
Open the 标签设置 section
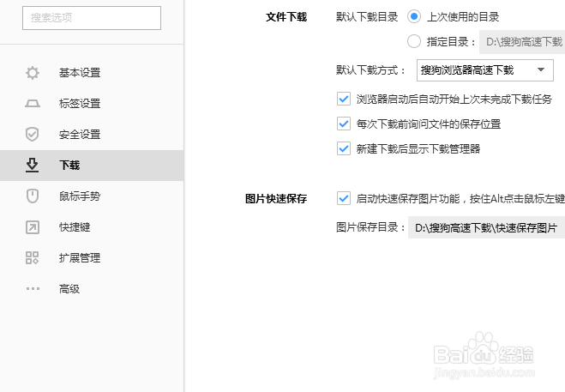pos(92,104)
